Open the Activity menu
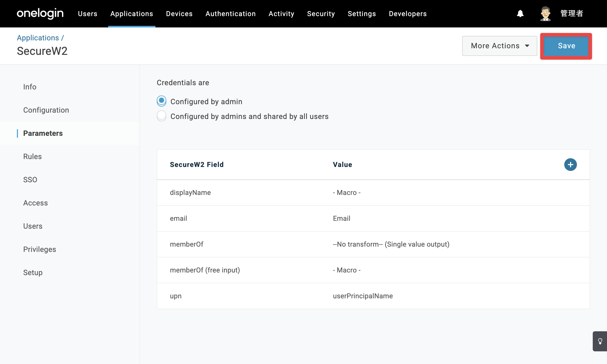Image resolution: width=607 pixels, height=364 pixels. coord(281,14)
